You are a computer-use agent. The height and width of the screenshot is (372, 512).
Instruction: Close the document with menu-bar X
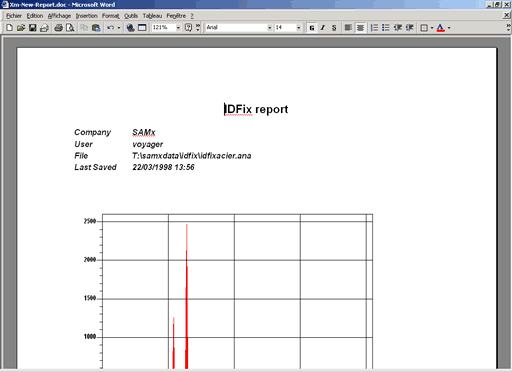point(507,15)
